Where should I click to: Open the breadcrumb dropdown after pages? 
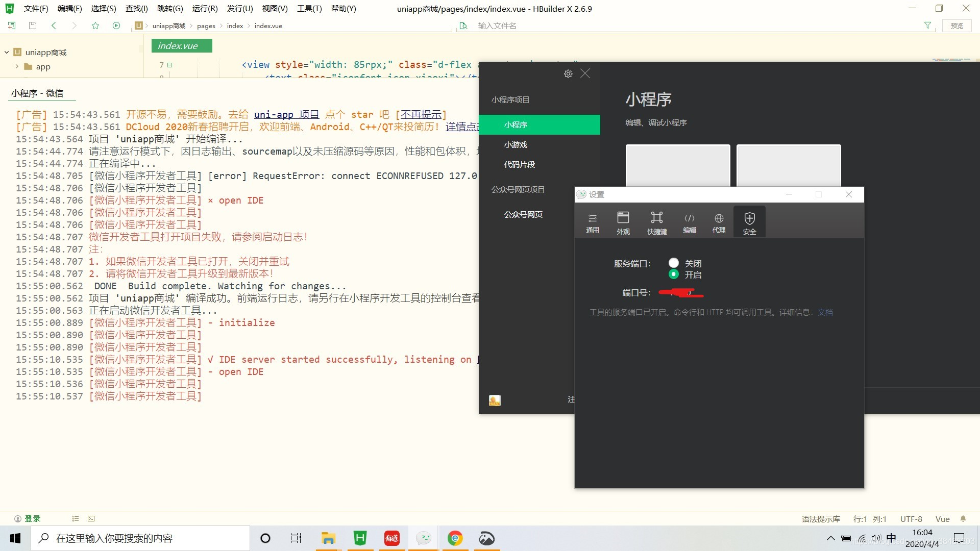pos(222,26)
